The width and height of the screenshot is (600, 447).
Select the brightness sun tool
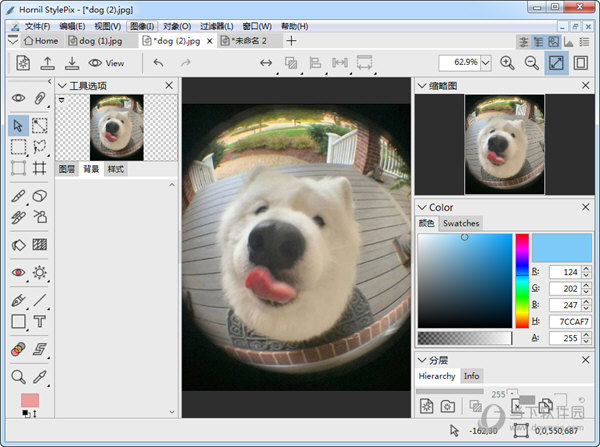click(x=39, y=272)
